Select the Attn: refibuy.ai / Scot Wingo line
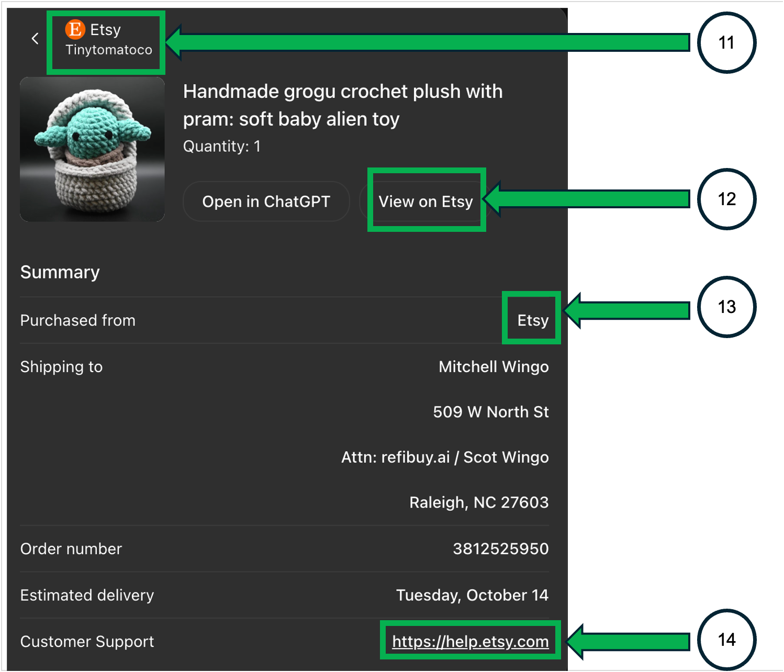The width and height of the screenshot is (784, 672). point(445,457)
